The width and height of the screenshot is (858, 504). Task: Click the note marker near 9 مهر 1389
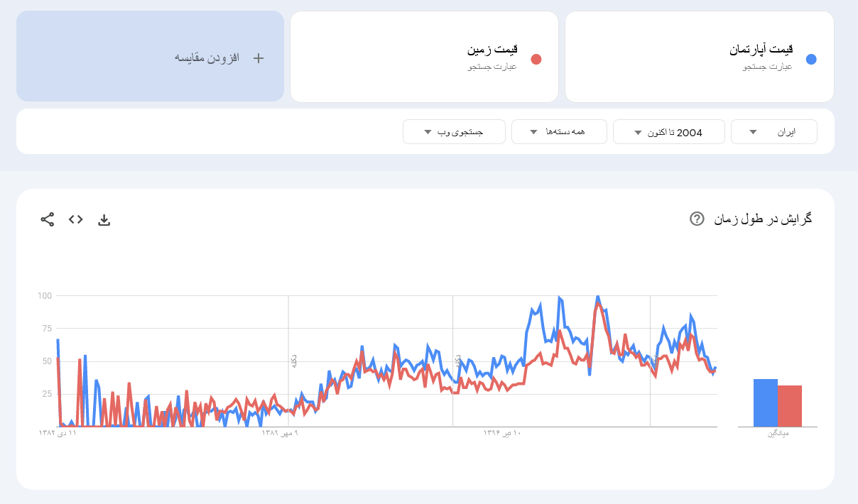click(293, 361)
